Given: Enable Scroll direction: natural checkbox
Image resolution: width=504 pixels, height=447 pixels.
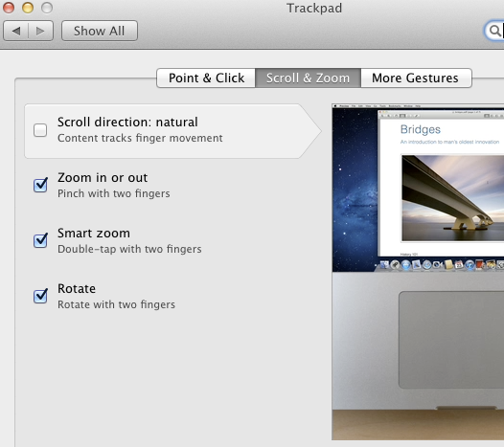Looking at the screenshot, I should tap(40, 130).
